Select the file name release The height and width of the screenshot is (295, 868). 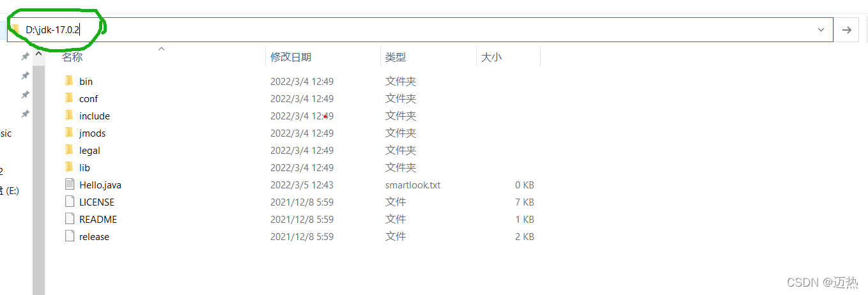(94, 237)
